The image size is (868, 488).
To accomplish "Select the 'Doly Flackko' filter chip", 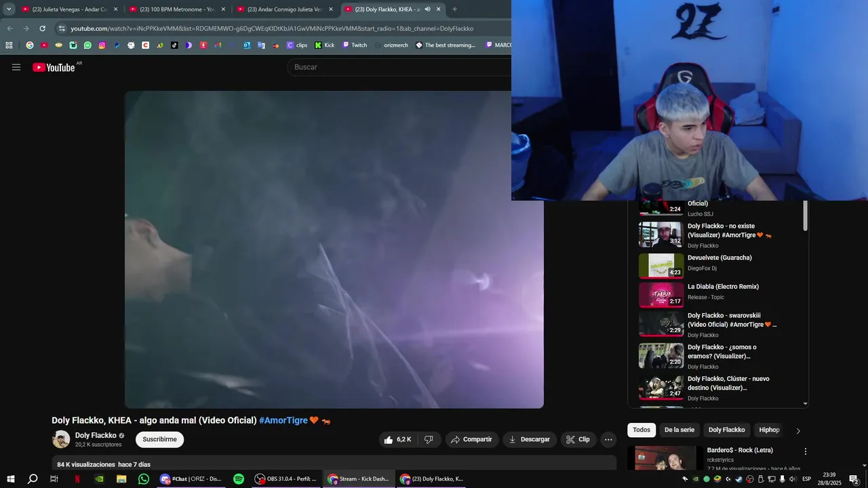I will [726, 430].
